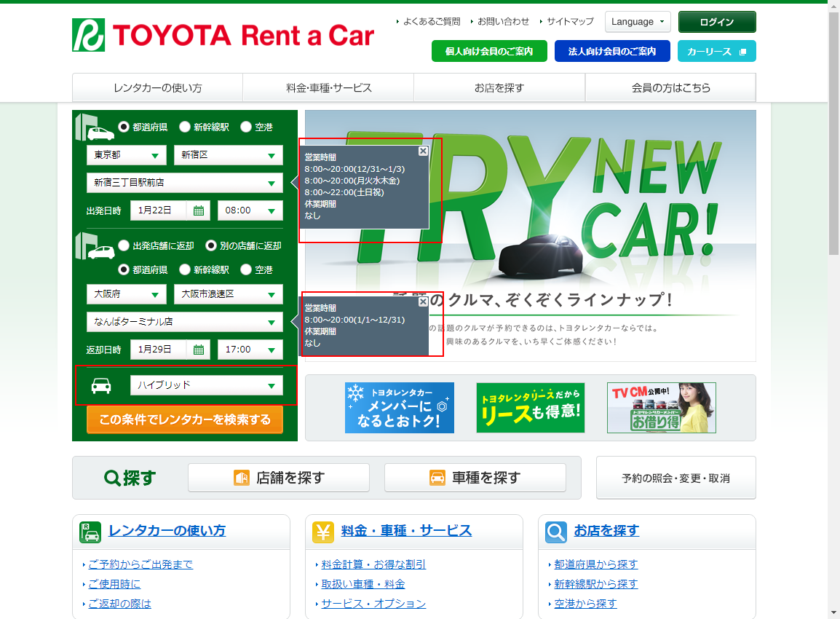Open 料金計算・お得な割引 link

click(373, 564)
